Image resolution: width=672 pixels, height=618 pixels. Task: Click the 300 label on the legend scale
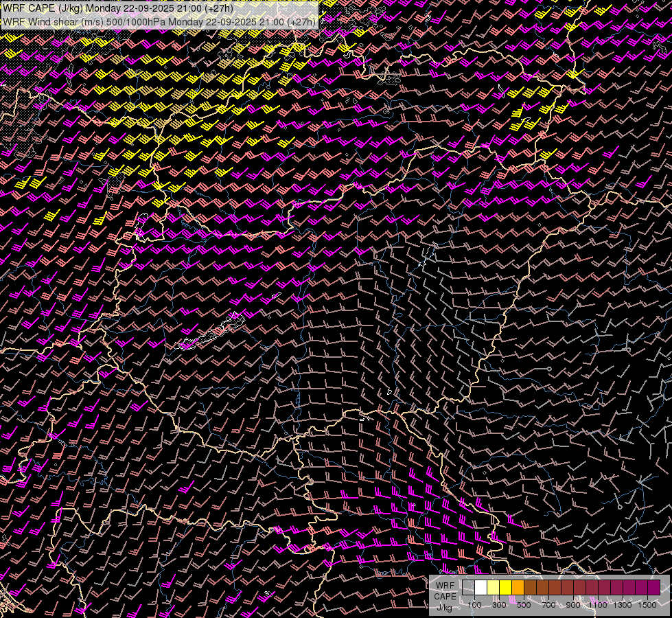coord(499,605)
